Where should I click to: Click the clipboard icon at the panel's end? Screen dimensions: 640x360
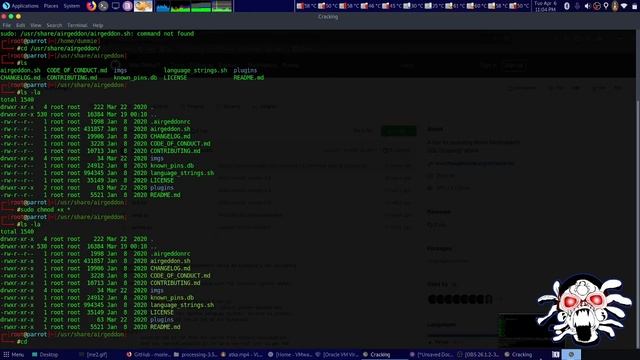pos(635,6)
